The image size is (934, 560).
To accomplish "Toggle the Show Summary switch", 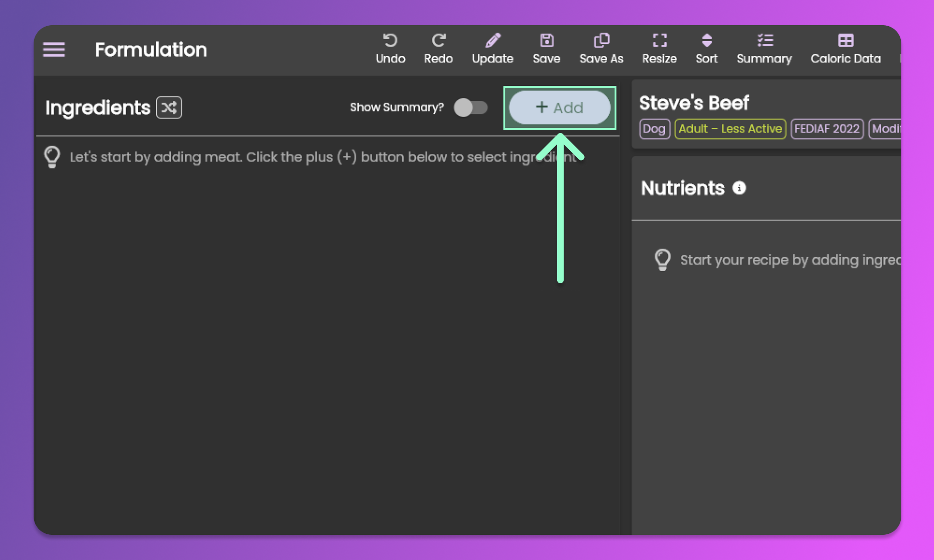I will click(x=471, y=108).
